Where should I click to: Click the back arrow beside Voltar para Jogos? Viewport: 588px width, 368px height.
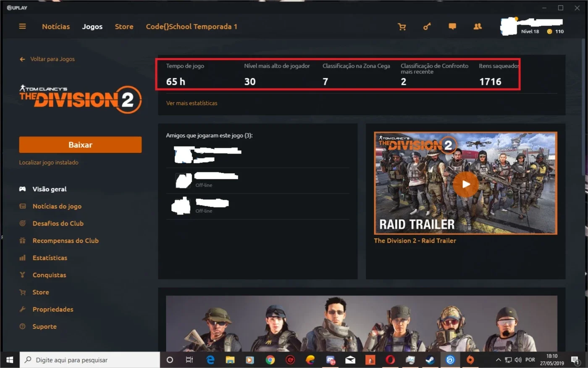point(22,59)
